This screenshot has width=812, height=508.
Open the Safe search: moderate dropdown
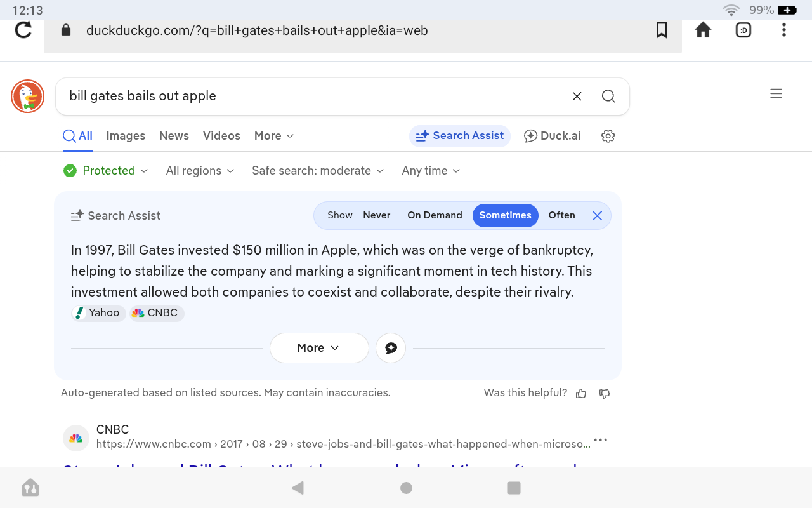click(318, 171)
